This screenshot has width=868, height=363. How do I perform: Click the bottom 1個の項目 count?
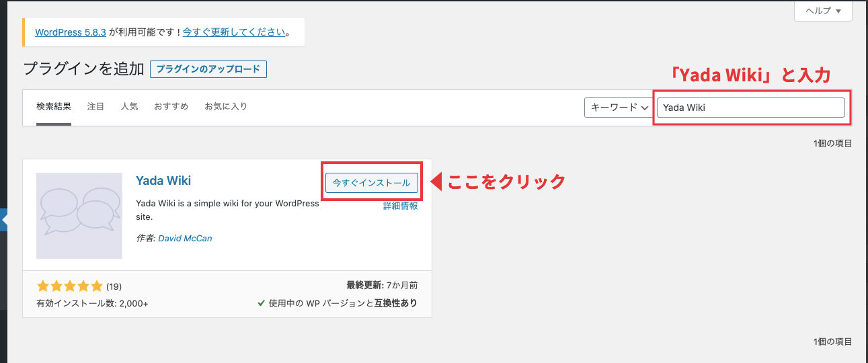[x=832, y=341]
